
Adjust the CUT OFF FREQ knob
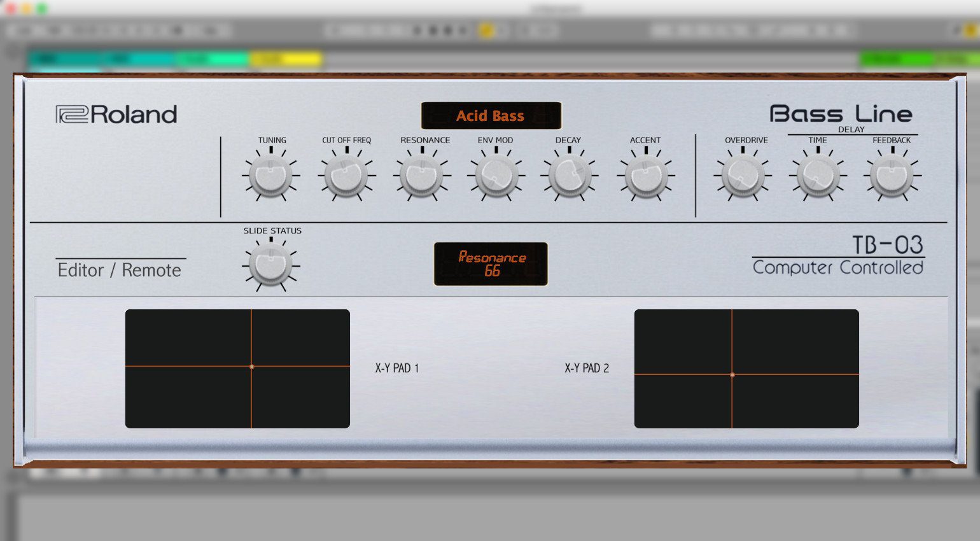(x=346, y=175)
